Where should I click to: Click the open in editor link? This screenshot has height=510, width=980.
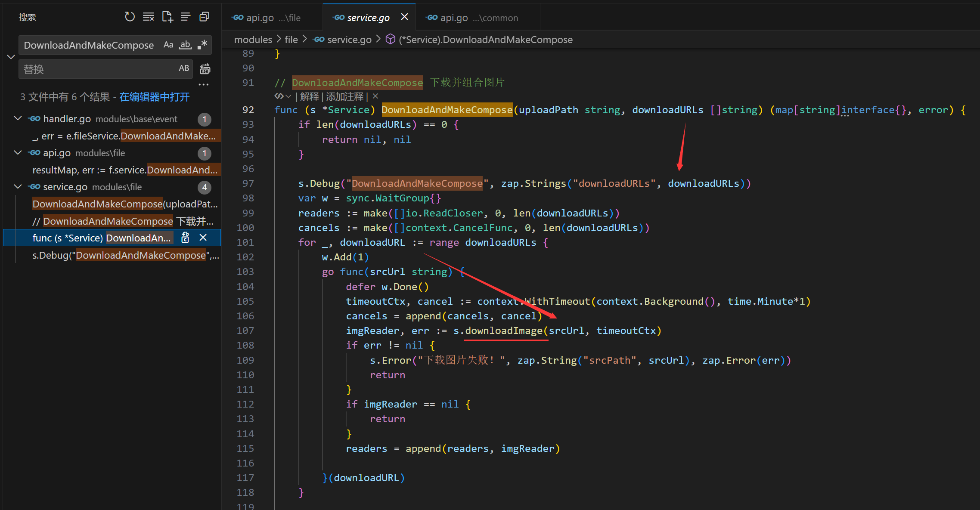coord(154,97)
